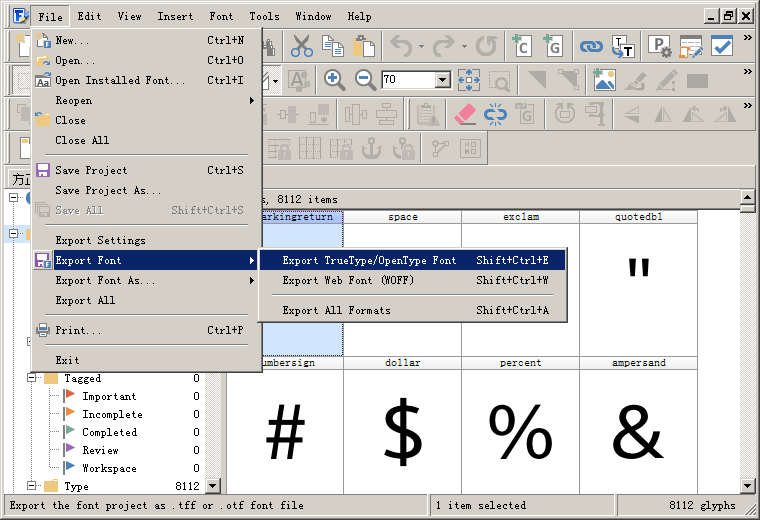This screenshot has height=520, width=760.
Task: Click the Zoom In magnifier icon
Action: coord(334,80)
